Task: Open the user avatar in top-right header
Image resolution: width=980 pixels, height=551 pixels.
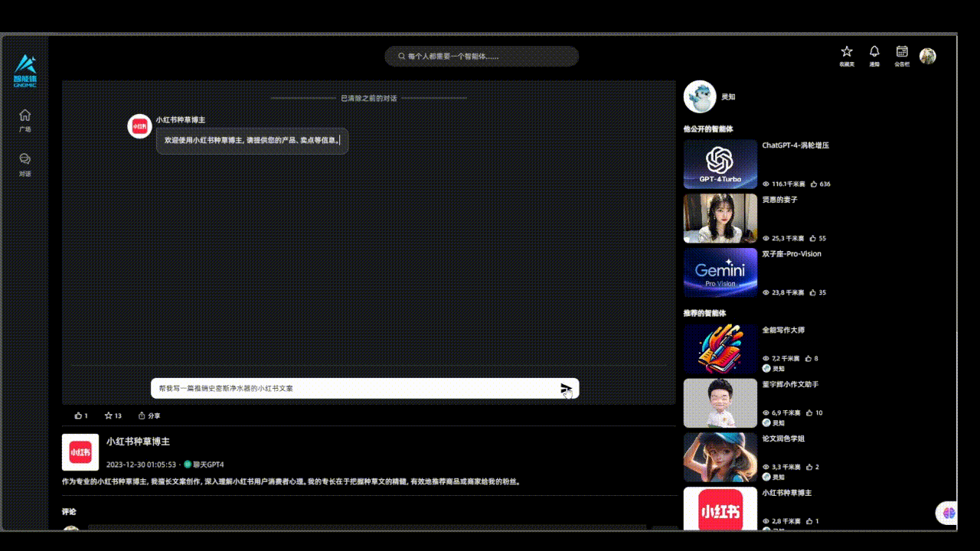Action: [928, 56]
